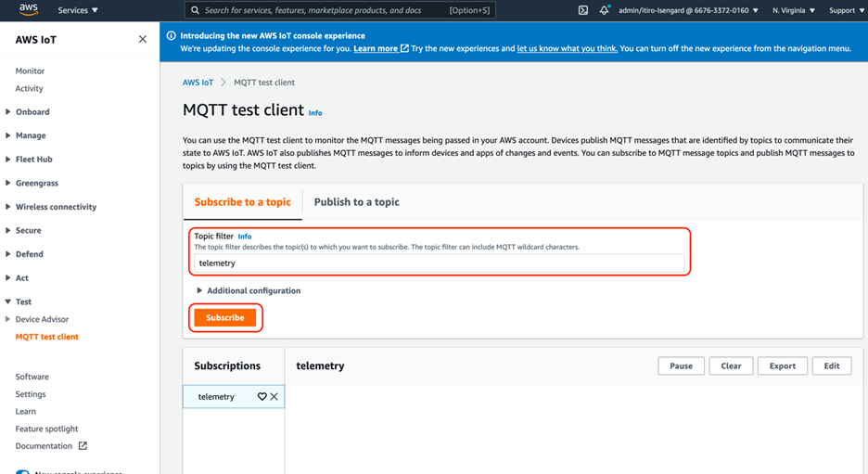Click the banner info icon
The image size is (868, 474).
point(171,35)
